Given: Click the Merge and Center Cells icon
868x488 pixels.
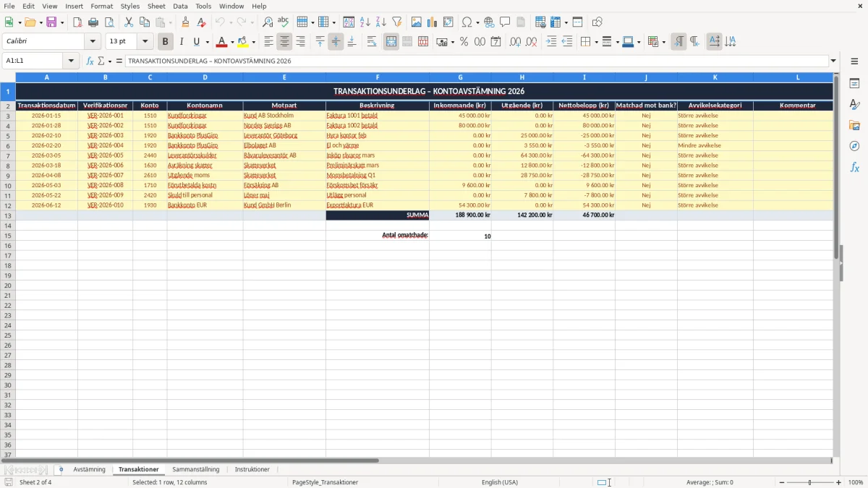Looking at the screenshot, I should click(x=391, y=42).
